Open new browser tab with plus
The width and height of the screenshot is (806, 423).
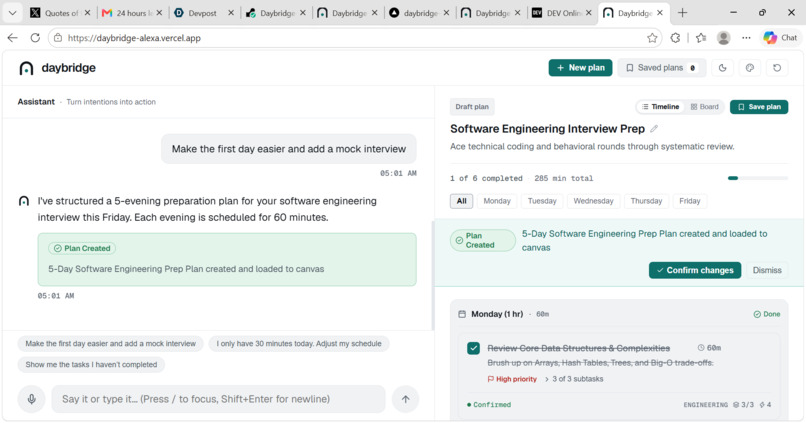pos(682,13)
